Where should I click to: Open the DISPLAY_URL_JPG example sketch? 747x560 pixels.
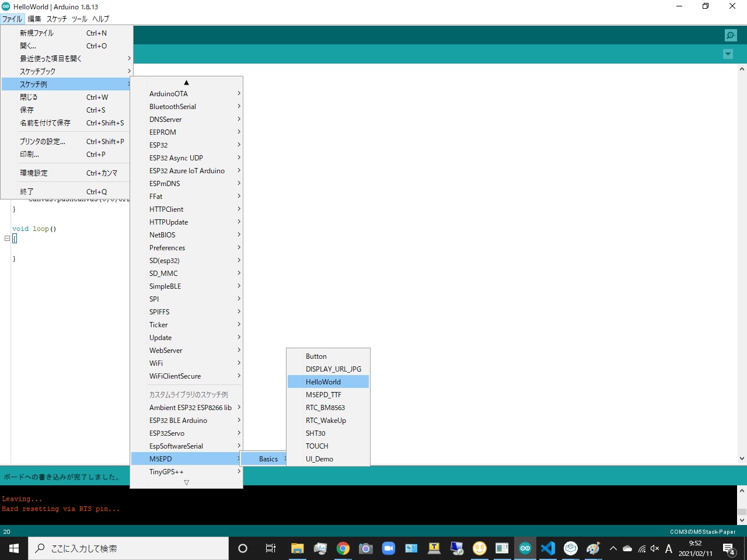tap(328, 369)
